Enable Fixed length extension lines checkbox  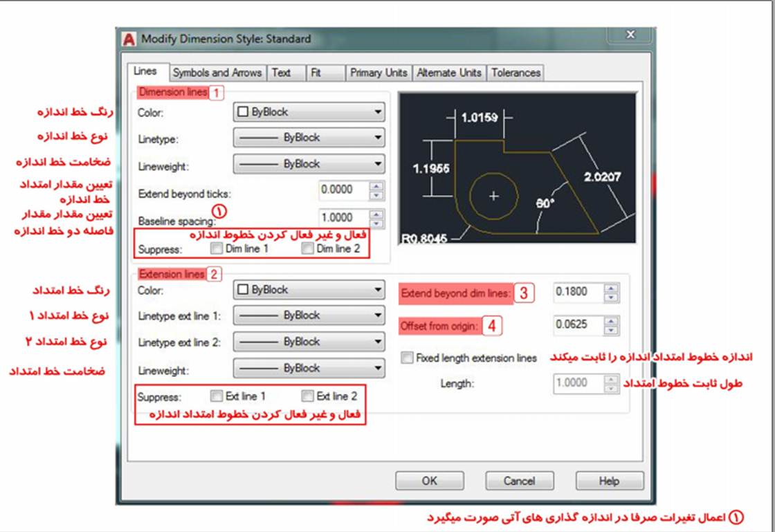point(407,358)
